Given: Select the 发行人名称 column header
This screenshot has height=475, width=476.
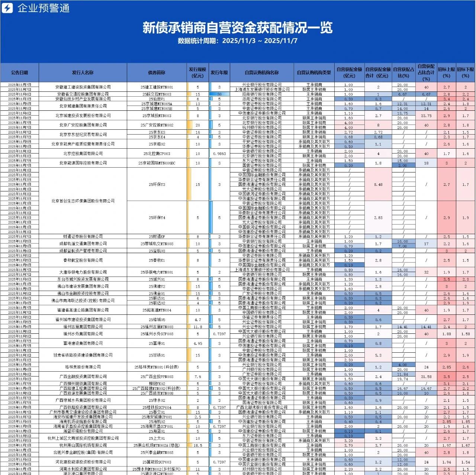Looking at the screenshot, I should pos(83,72).
